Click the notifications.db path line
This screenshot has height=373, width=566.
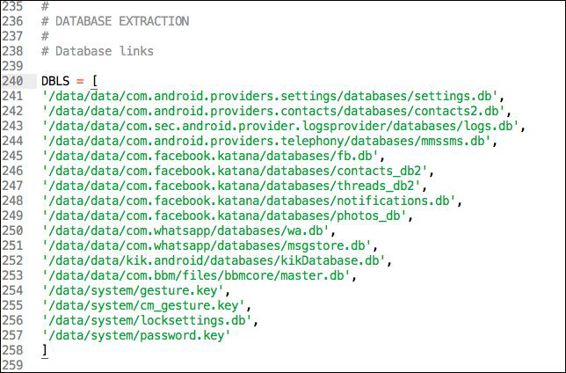(x=249, y=201)
